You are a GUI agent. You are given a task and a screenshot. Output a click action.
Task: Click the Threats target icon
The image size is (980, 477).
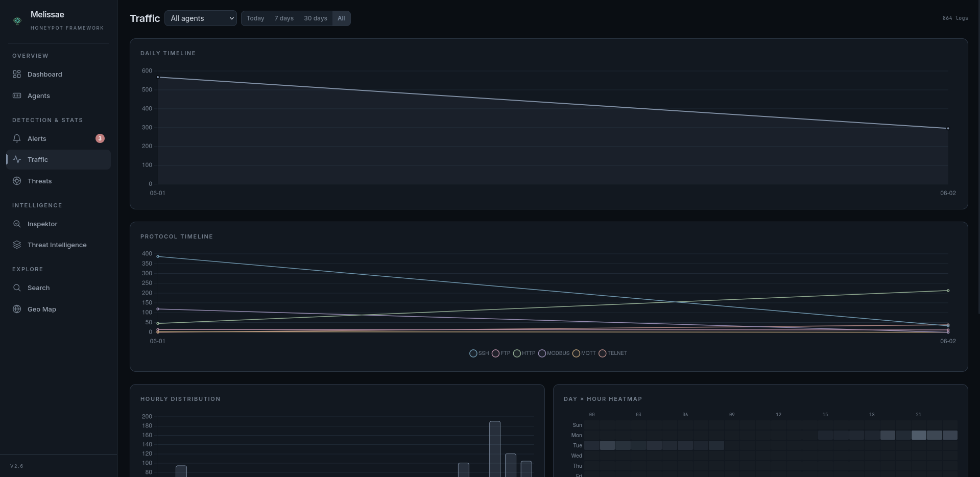[x=17, y=181]
